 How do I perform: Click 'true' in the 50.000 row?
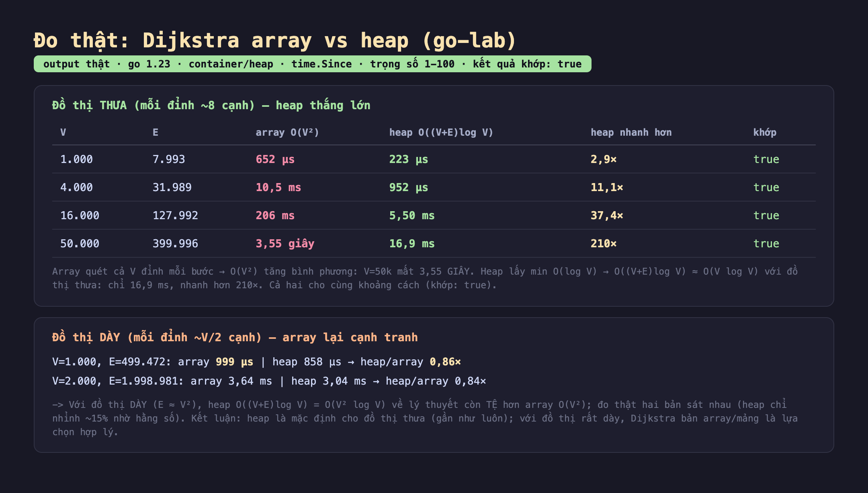tap(766, 244)
